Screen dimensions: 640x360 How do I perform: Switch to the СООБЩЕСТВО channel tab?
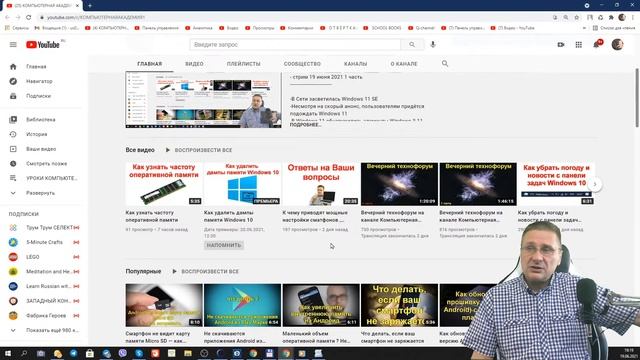(x=302, y=64)
